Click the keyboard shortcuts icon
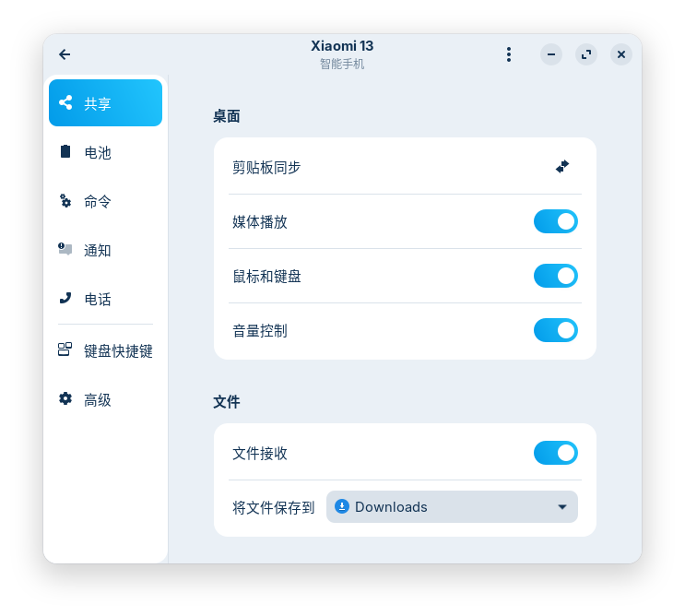 tap(65, 349)
